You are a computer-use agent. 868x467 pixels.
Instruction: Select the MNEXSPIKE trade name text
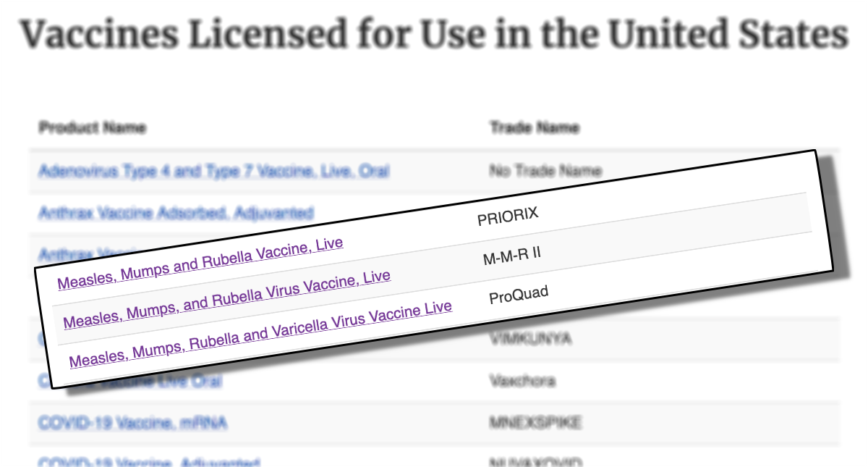[537, 423]
